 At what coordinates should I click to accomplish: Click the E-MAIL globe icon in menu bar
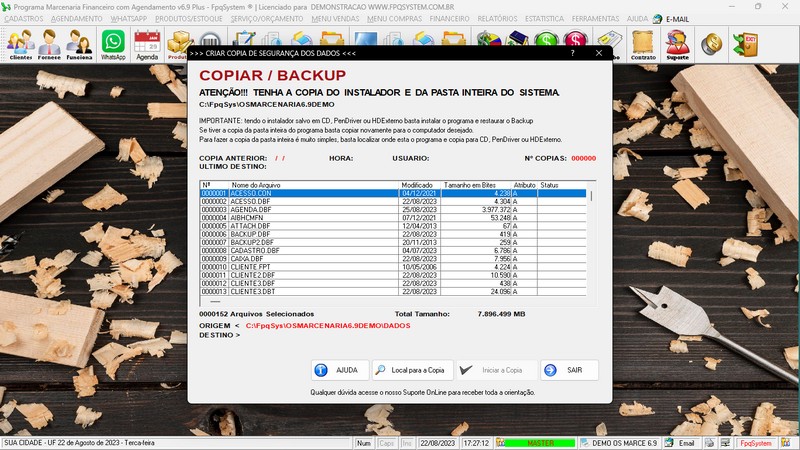[x=658, y=19]
